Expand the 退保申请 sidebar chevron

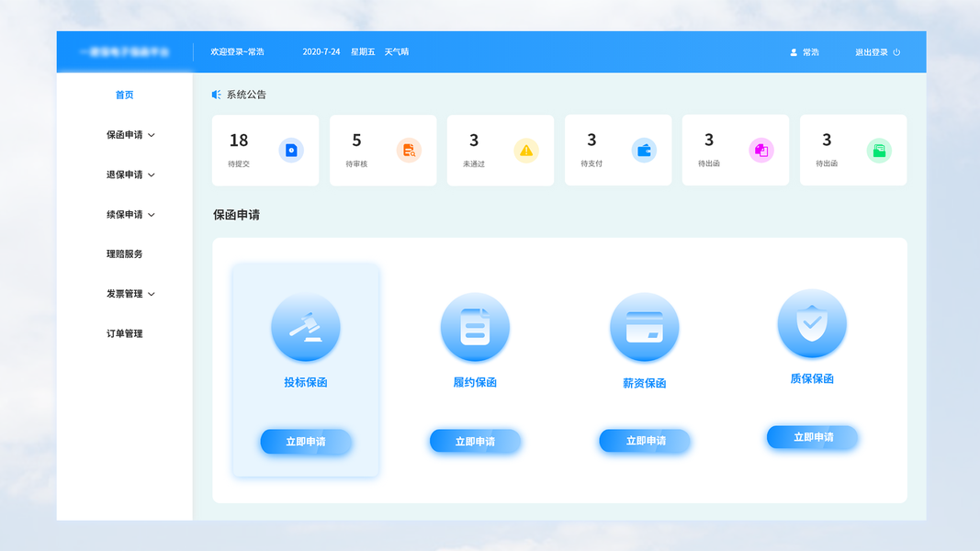click(152, 174)
